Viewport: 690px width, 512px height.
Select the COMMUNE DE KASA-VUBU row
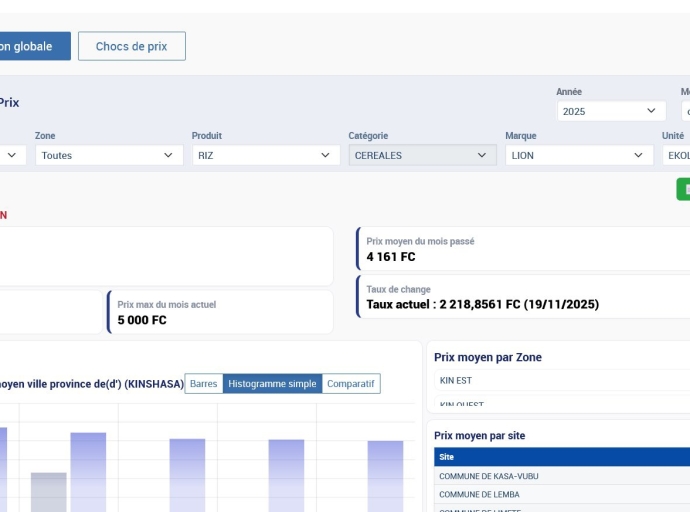561,476
